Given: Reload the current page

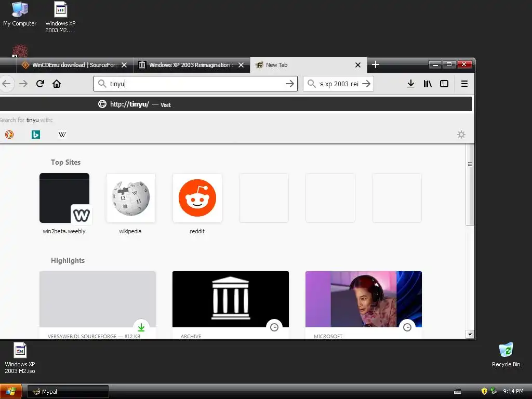Looking at the screenshot, I should tap(40, 84).
